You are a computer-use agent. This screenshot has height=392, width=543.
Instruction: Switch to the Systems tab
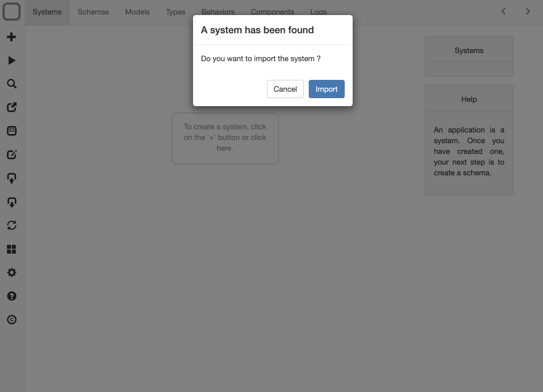pos(47,12)
